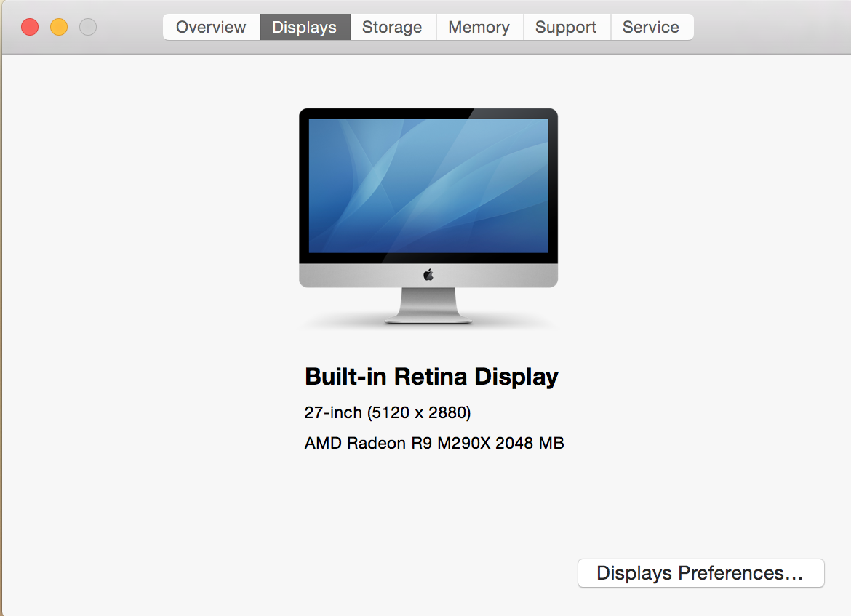Click the disabled gray zoom button
This screenshot has width=851, height=616.
tap(88, 27)
